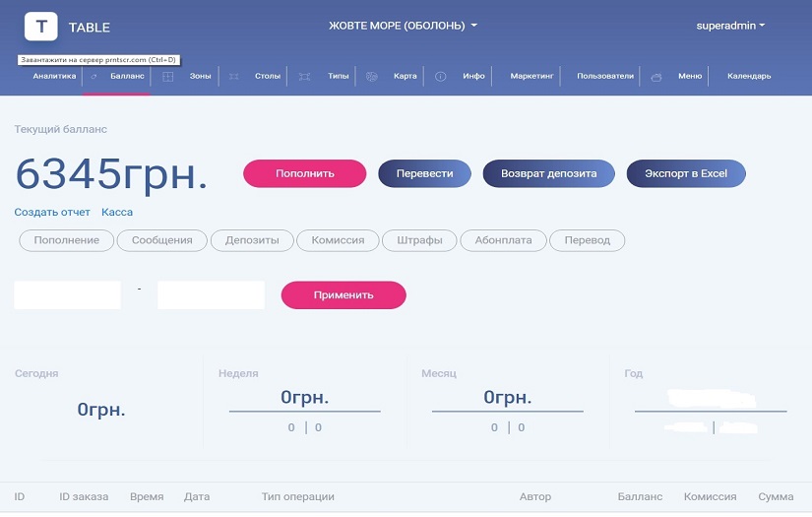Open the superadmin user dropdown

pyautogui.click(x=730, y=26)
